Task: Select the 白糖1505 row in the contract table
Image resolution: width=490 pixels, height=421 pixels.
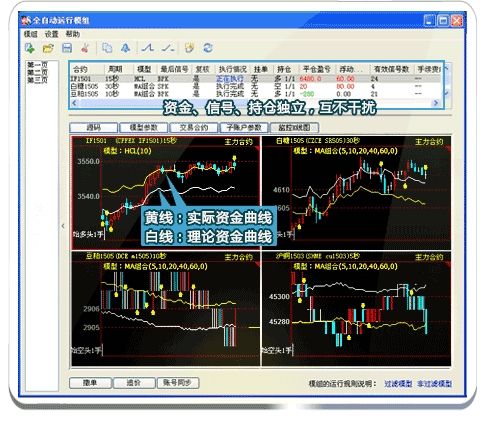Action: coord(256,86)
